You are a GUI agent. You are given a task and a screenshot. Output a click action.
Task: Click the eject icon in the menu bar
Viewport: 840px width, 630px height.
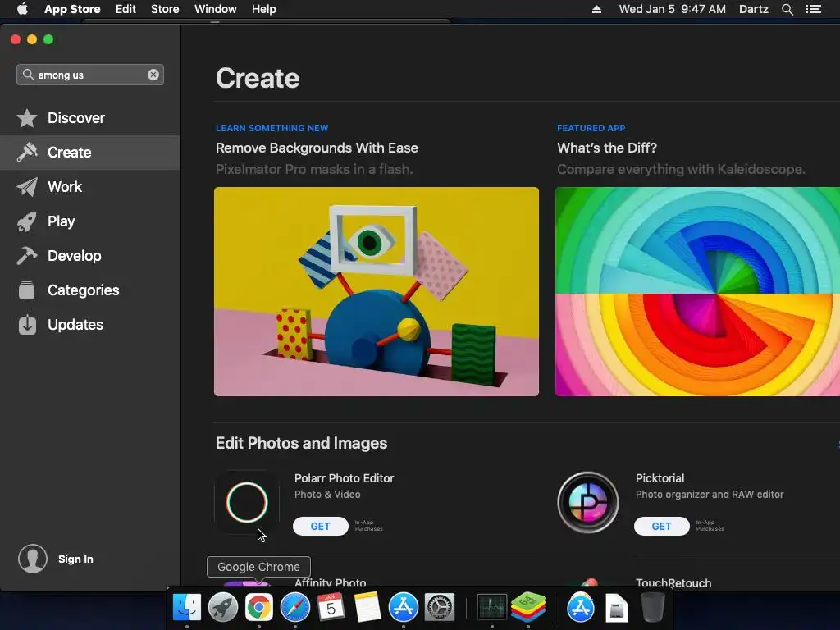tap(597, 9)
